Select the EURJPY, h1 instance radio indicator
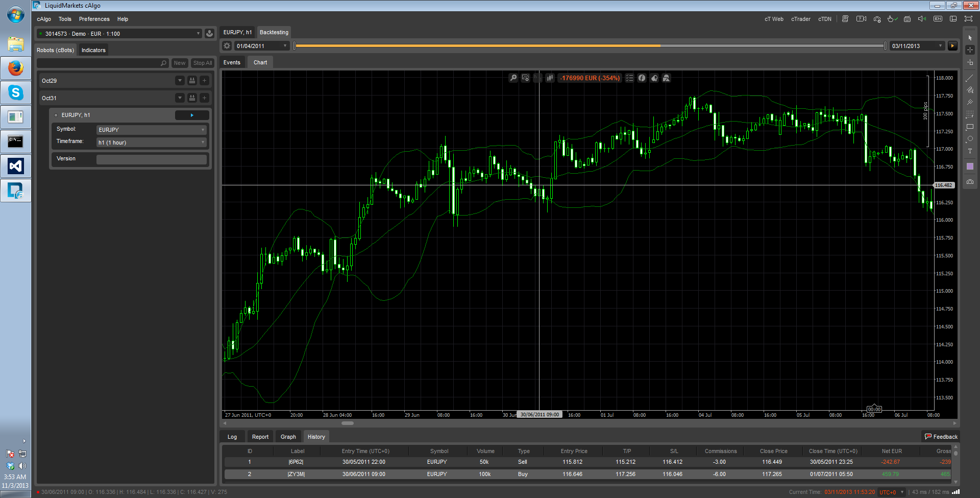The width and height of the screenshot is (980, 498). [x=56, y=115]
